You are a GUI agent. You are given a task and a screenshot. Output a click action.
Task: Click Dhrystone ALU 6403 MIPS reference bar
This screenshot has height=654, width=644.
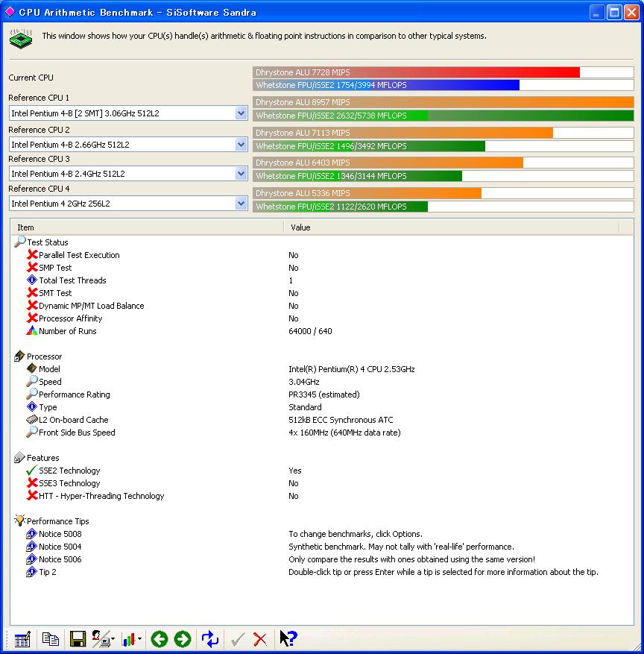(443, 163)
